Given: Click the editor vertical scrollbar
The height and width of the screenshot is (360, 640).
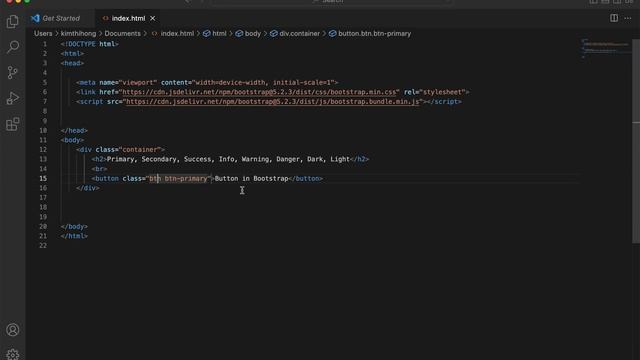Looking at the screenshot, I should pos(636,141).
